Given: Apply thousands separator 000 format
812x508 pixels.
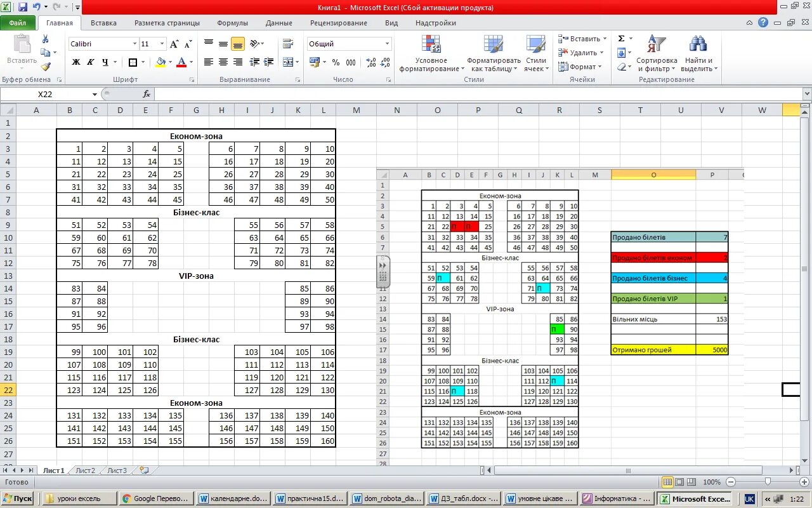Looking at the screenshot, I should click(351, 62).
